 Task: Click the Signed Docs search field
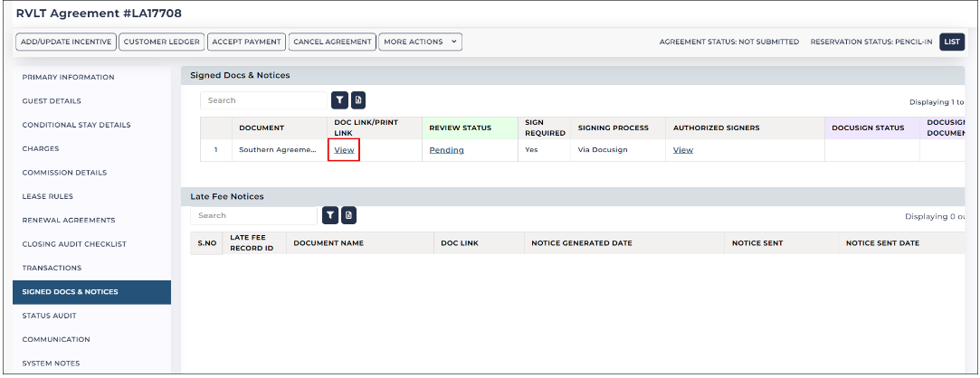click(x=263, y=100)
